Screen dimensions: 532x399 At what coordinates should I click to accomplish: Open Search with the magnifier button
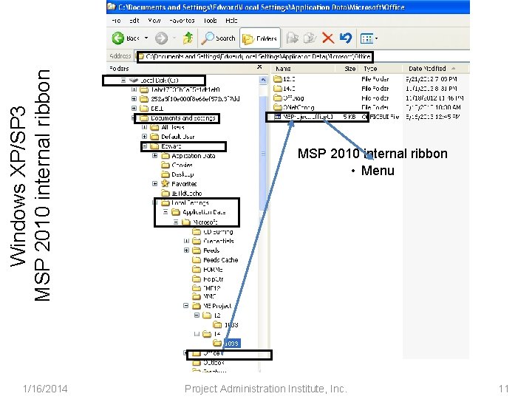click(218, 38)
